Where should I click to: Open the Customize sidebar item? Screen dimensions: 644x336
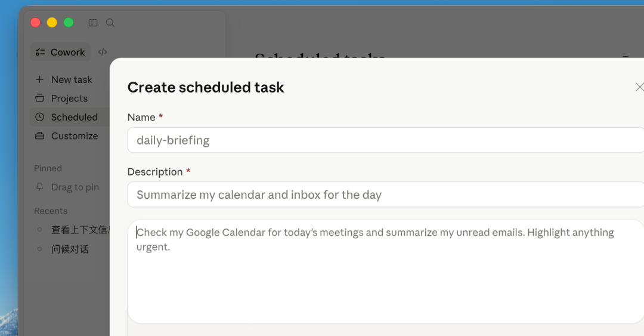75,136
